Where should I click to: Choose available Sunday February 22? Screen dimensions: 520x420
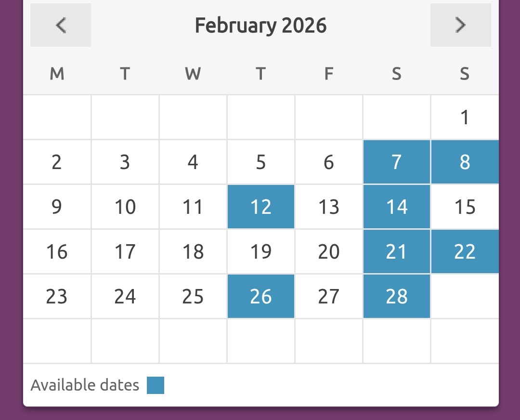[465, 252]
